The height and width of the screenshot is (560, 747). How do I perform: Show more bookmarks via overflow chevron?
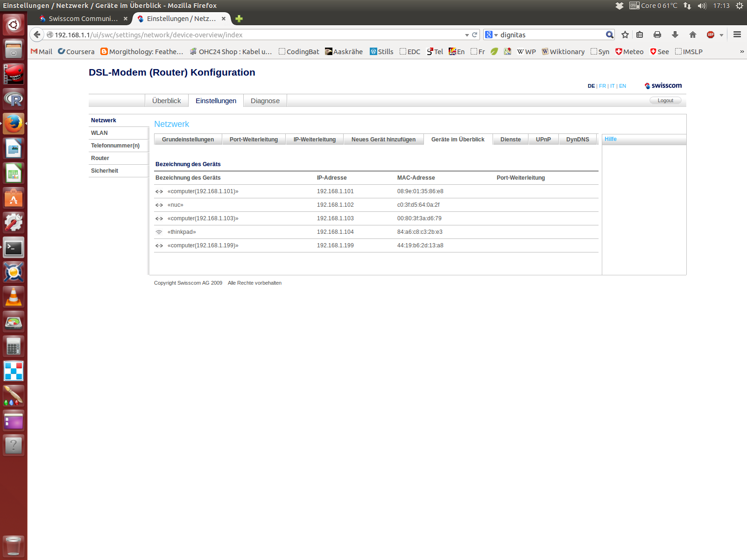[741, 52]
